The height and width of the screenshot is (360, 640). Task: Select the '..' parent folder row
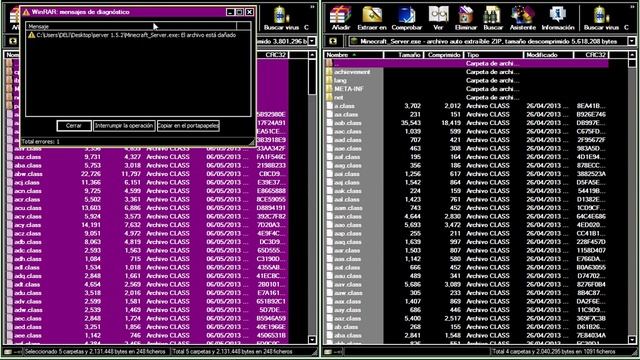(467, 63)
